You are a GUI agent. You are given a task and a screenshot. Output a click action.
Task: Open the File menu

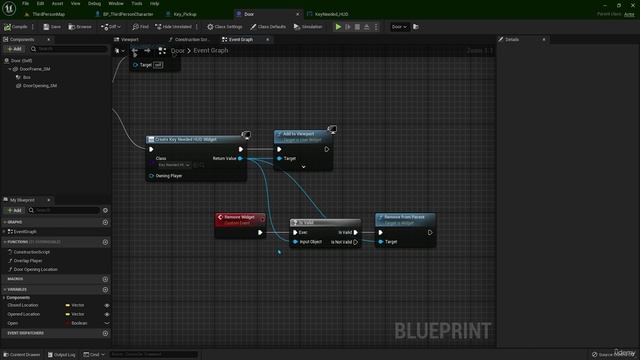click(25, 3)
